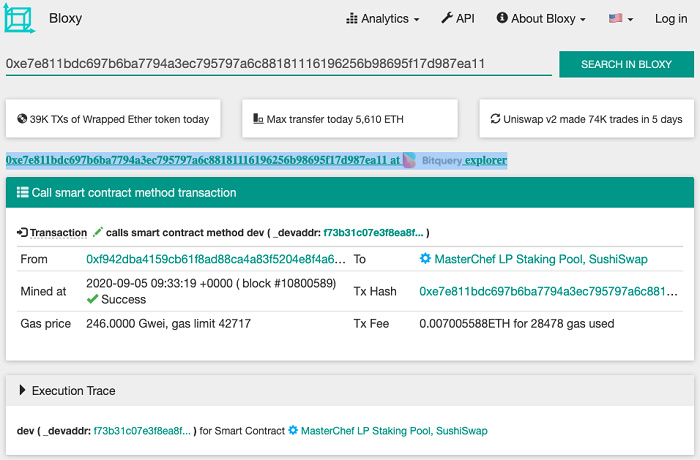The width and height of the screenshot is (700, 460).
Task: Click the gear icon next to MasterChef in To row
Action: pos(425,258)
